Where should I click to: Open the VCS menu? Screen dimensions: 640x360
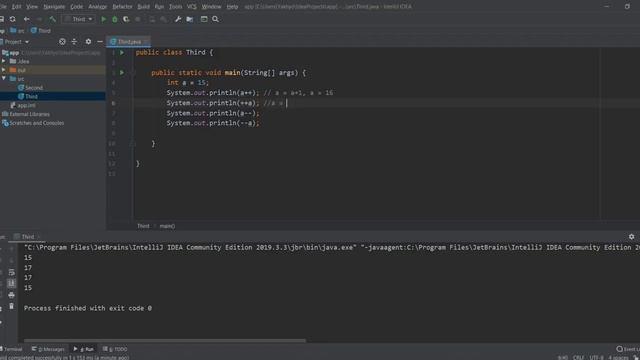(x=191, y=7)
